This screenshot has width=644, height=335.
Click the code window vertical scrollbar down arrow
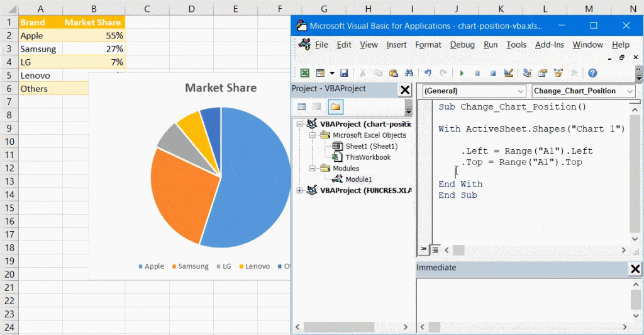coord(635,239)
